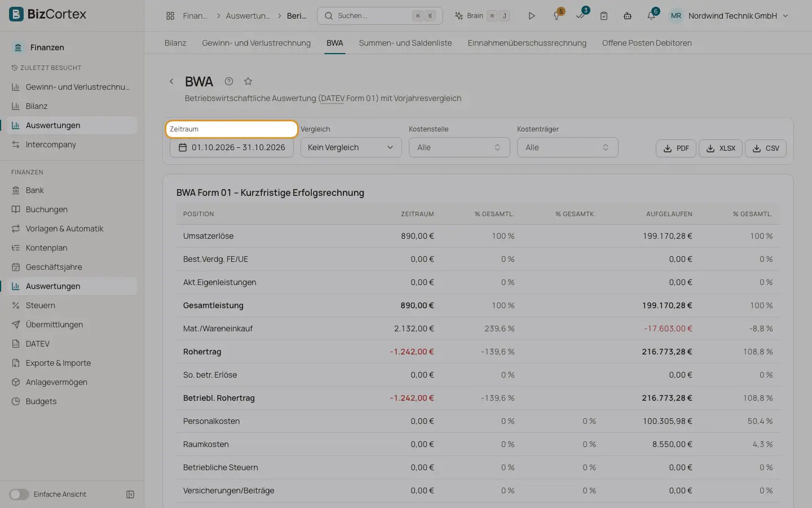Open the lightbulb tips icon with badge 5

pos(557,16)
